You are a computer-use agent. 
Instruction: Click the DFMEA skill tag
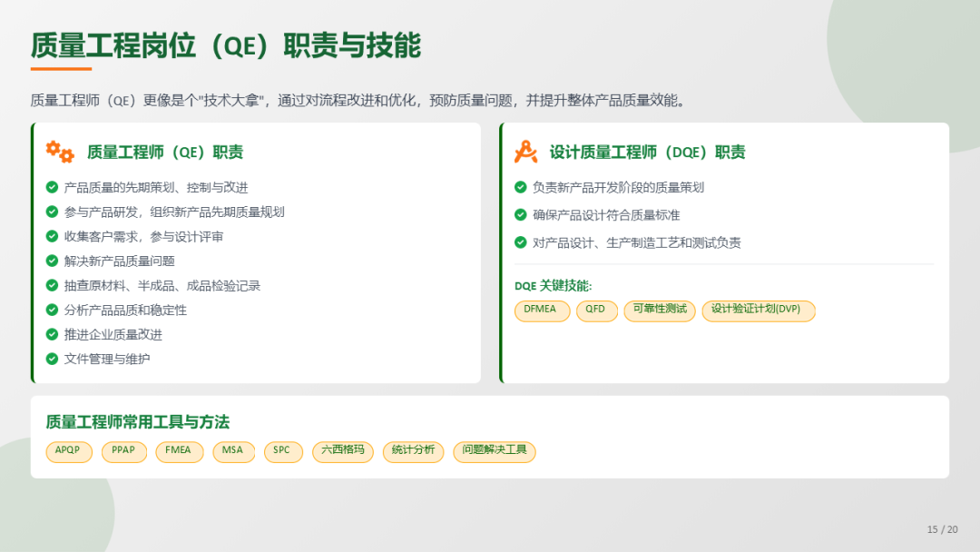pos(542,310)
